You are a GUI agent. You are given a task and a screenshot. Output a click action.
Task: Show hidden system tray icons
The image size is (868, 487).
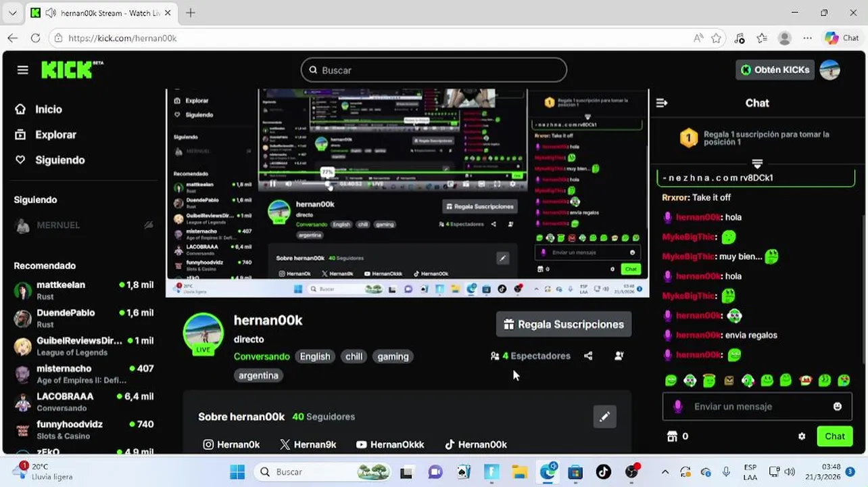(x=665, y=471)
